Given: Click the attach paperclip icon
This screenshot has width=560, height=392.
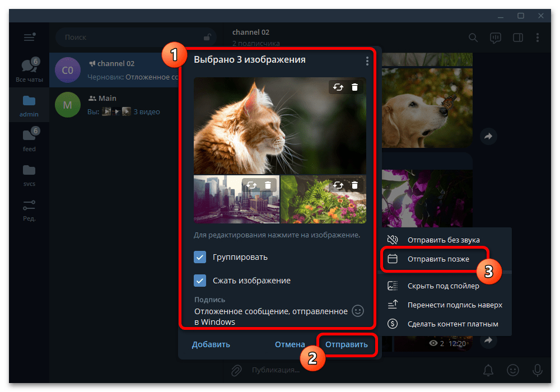Looking at the screenshot, I should point(236,370).
